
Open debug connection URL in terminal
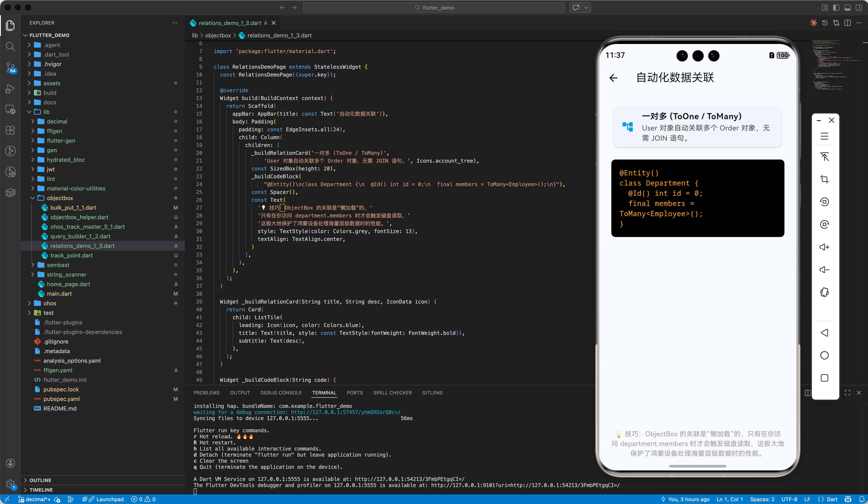[345, 412]
